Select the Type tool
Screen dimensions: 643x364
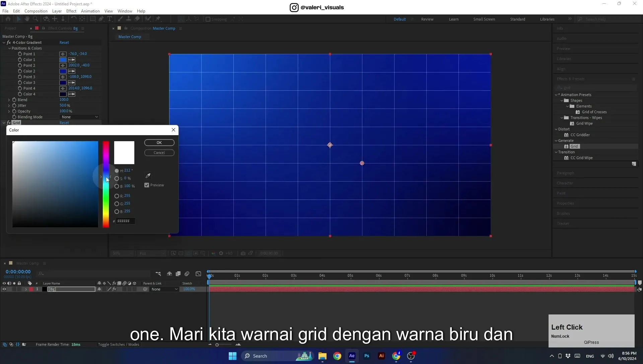click(110, 19)
